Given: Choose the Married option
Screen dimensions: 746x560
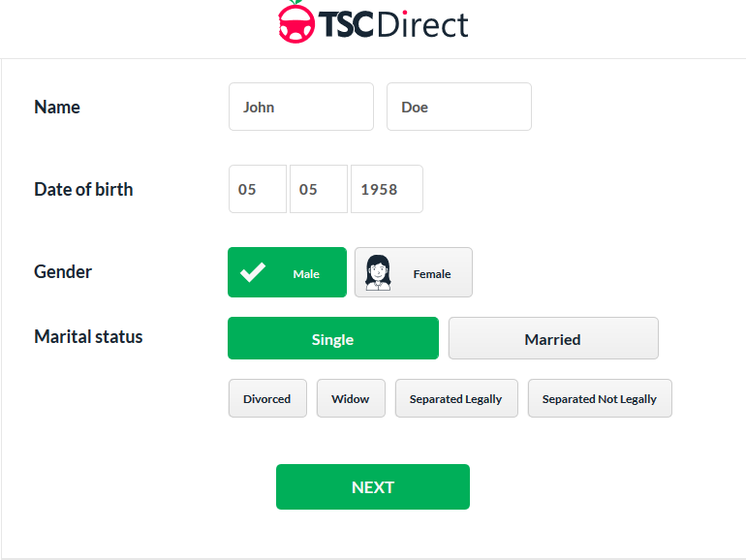Looking at the screenshot, I should [553, 339].
